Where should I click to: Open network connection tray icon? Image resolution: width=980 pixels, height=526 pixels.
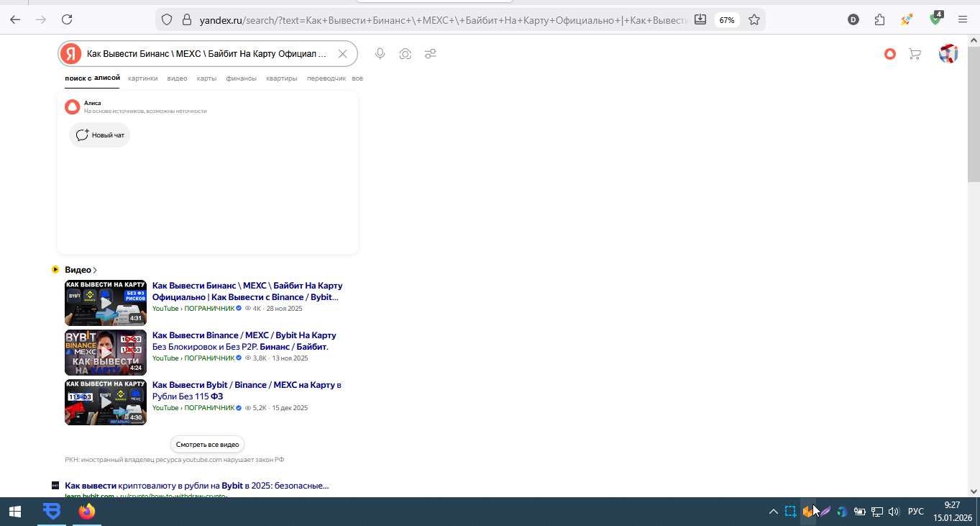[877, 512]
